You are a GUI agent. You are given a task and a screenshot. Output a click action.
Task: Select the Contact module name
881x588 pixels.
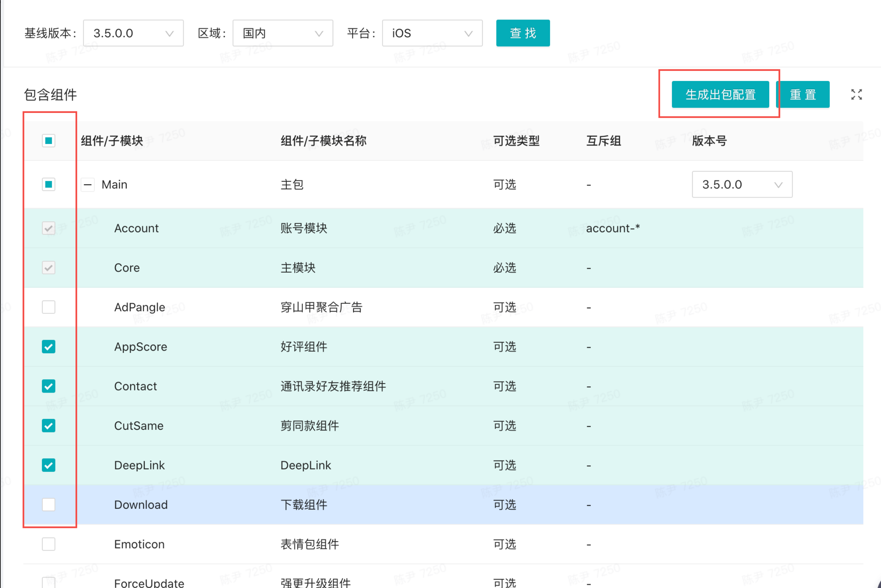click(x=136, y=386)
